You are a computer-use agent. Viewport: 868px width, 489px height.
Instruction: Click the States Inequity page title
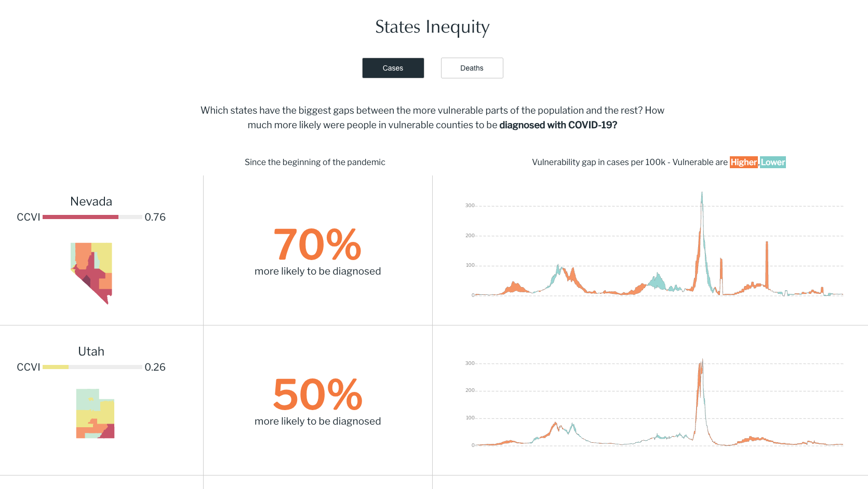[x=432, y=27]
